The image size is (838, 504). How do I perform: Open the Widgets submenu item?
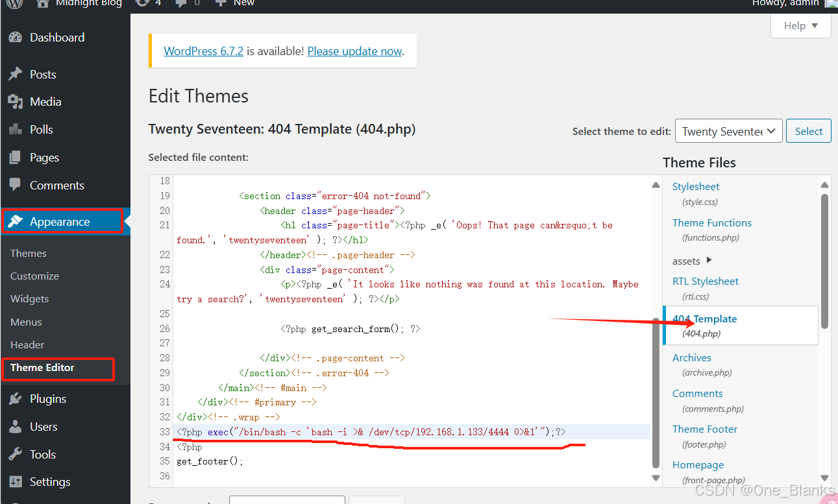coord(29,299)
